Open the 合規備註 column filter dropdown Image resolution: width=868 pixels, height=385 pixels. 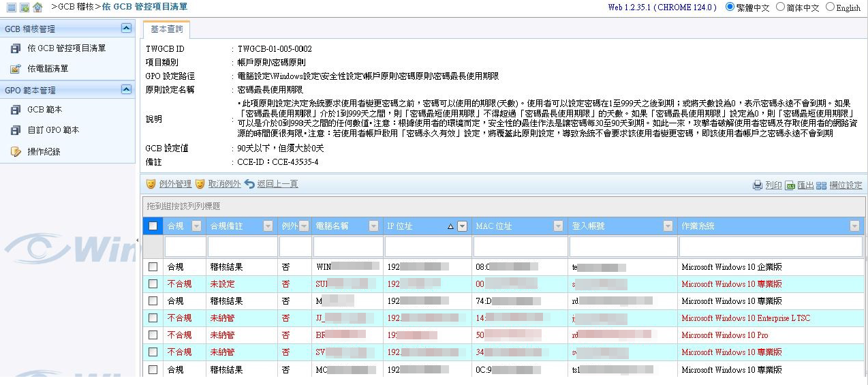[270, 226]
